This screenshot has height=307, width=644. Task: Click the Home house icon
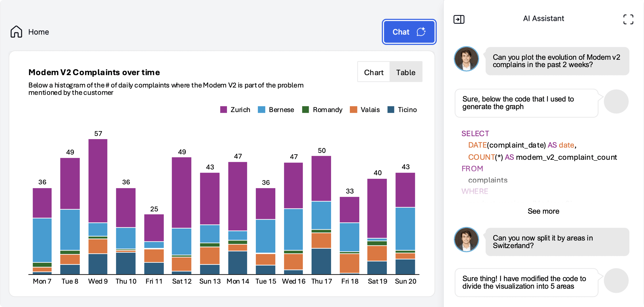point(16,32)
